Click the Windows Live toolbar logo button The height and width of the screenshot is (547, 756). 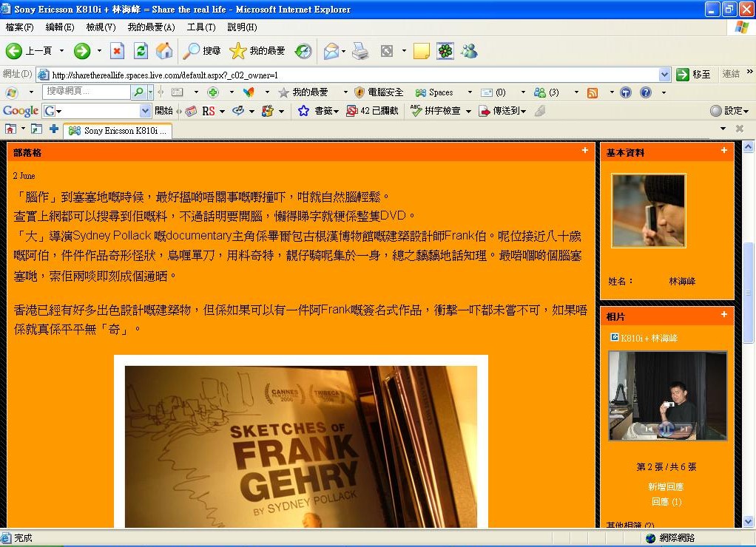[11, 92]
